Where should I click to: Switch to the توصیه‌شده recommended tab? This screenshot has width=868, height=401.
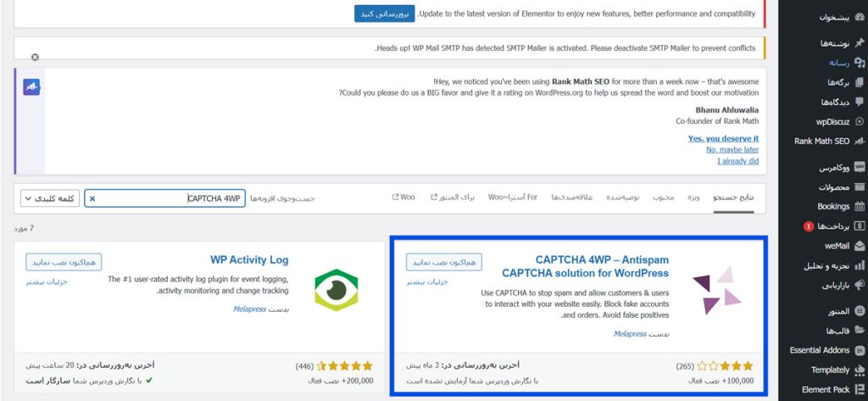[x=623, y=198]
